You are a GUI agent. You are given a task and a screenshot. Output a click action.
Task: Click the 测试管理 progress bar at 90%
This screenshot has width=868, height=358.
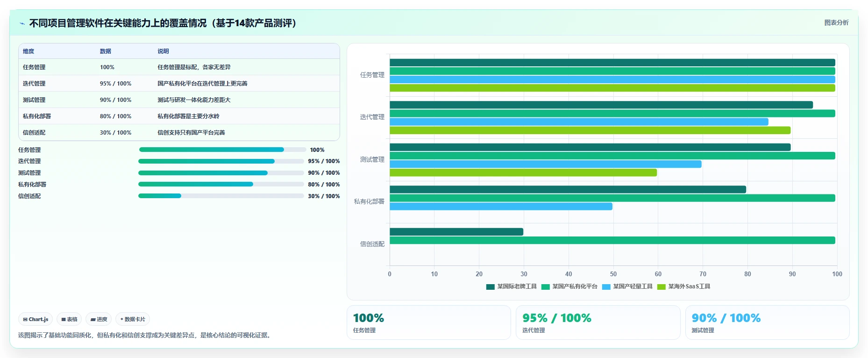(221, 173)
